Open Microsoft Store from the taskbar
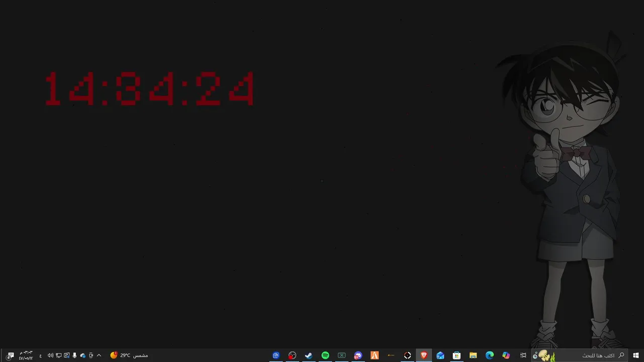Image resolution: width=644 pixels, height=362 pixels. point(456,355)
